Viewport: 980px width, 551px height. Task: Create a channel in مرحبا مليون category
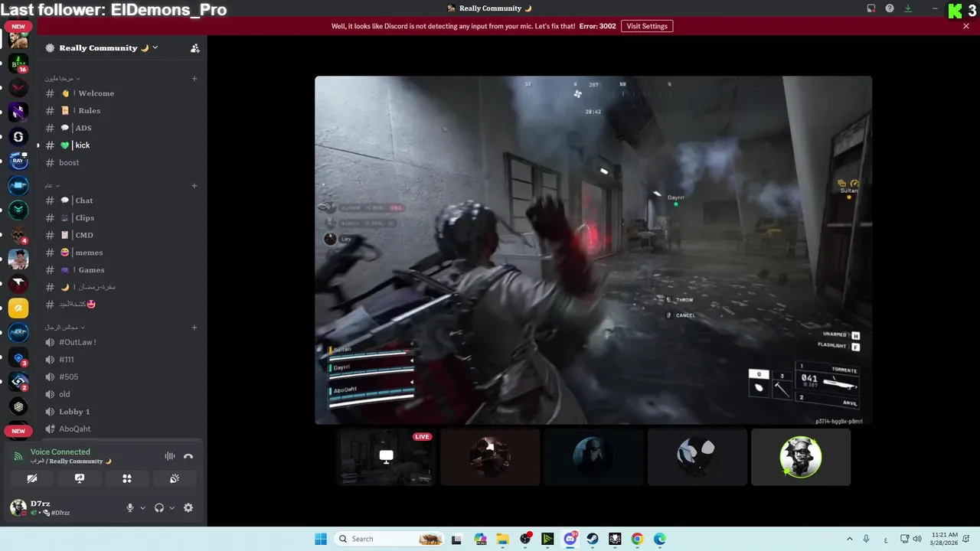(194, 78)
